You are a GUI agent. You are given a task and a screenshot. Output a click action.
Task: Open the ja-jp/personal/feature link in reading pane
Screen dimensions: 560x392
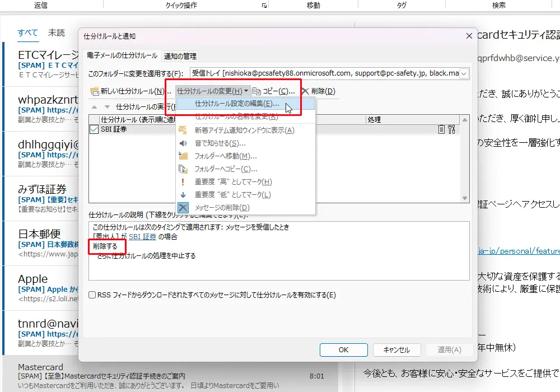[x=519, y=251]
